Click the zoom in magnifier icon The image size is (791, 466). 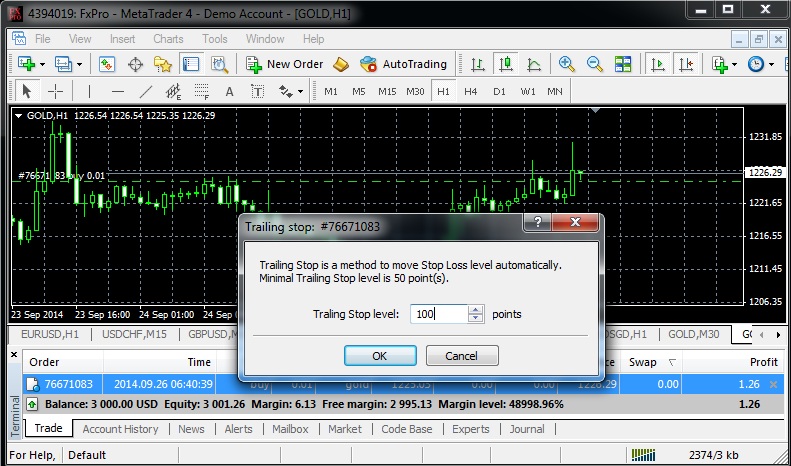(x=567, y=64)
